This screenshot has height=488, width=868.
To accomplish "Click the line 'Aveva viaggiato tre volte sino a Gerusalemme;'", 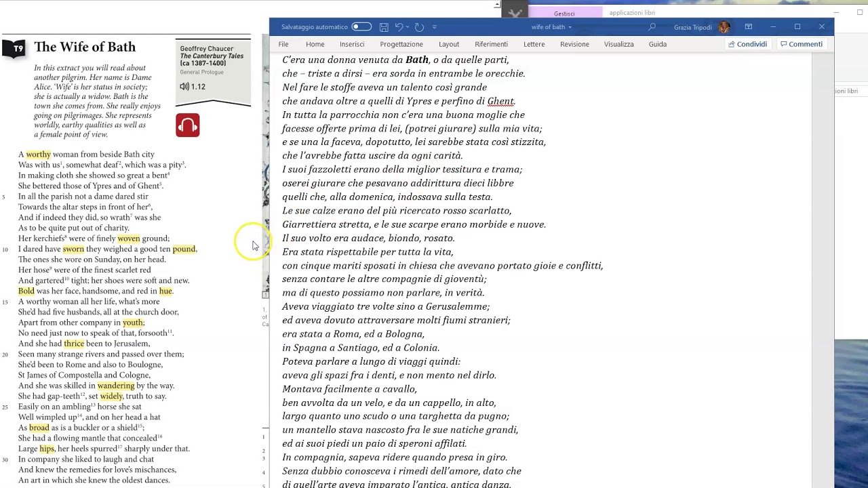I will (x=386, y=306).
